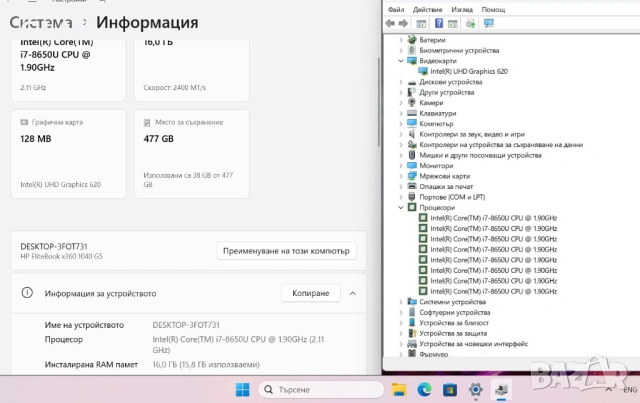
Task: Open the Действие menu
Action: point(427,9)
